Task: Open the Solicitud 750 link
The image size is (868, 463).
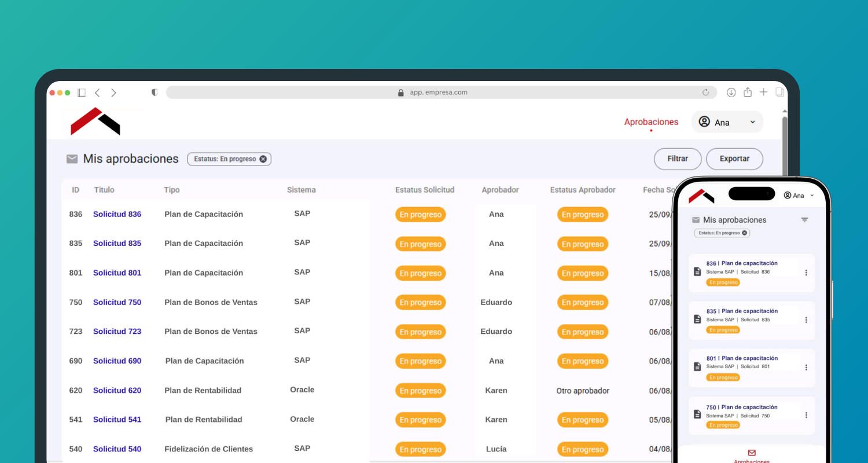Action: coord(117,302)
